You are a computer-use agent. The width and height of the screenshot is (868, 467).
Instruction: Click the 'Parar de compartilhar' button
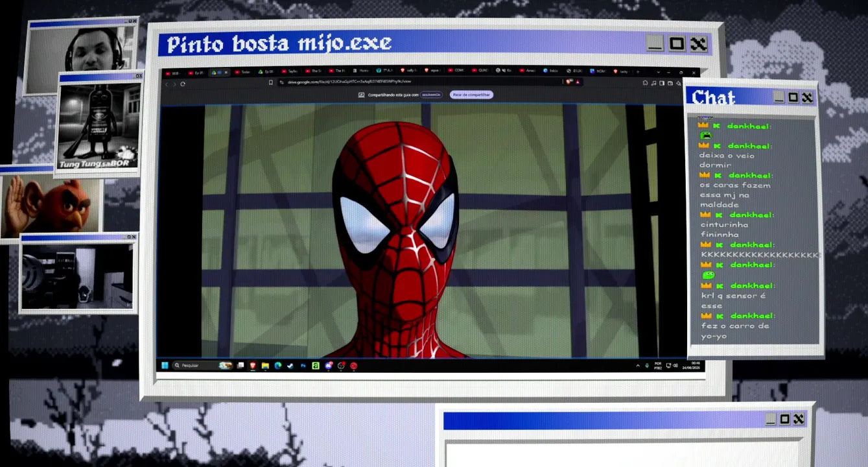click(471, 95)
